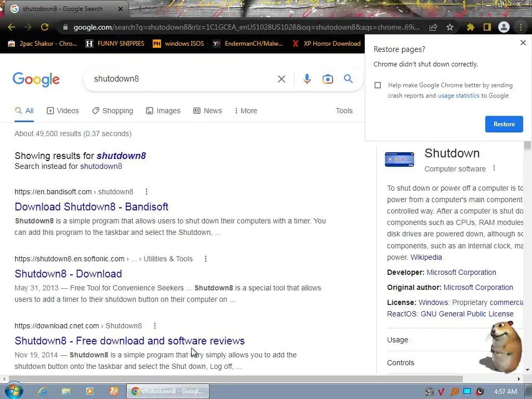The width and height of the screenshot is (532, 399).
Task: Close the shutodown8 Google Search tab
Action: (x=121, y=9)
